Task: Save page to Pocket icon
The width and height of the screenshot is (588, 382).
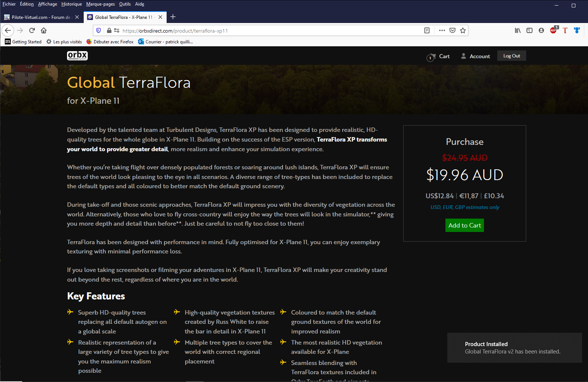Action: [x=452, y=30]
